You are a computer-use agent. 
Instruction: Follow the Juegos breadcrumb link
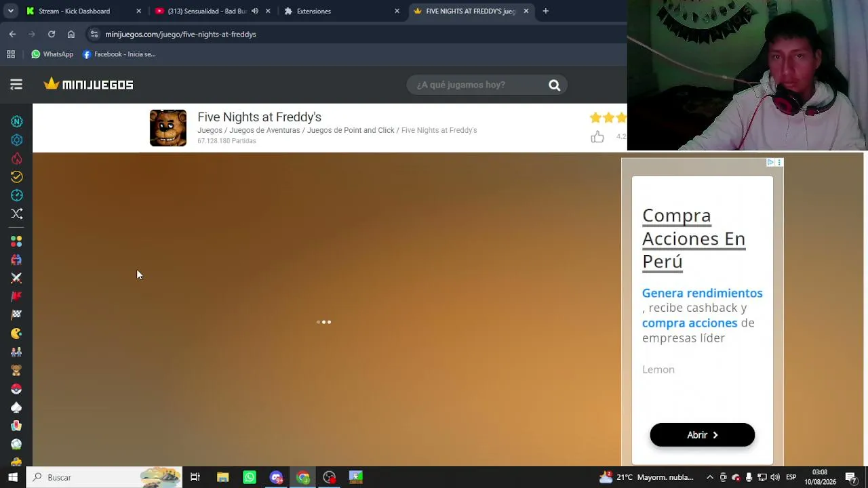point(210,130)
